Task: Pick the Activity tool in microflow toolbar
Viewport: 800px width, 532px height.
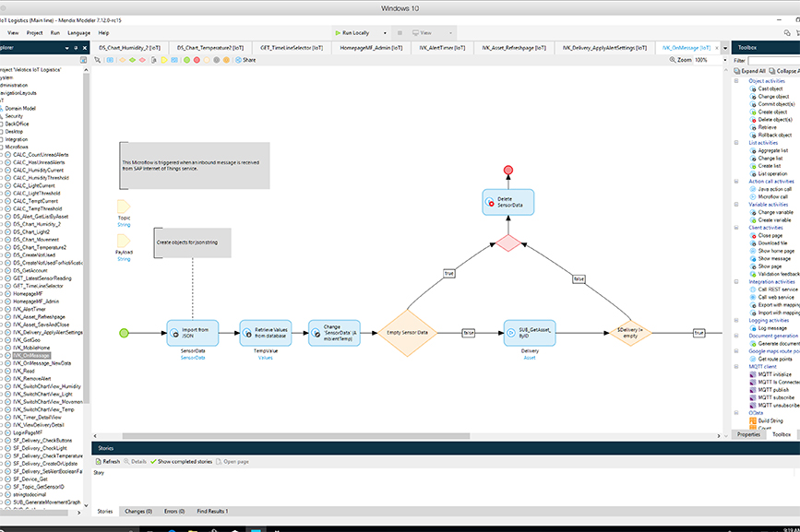Action: point(110,60)
